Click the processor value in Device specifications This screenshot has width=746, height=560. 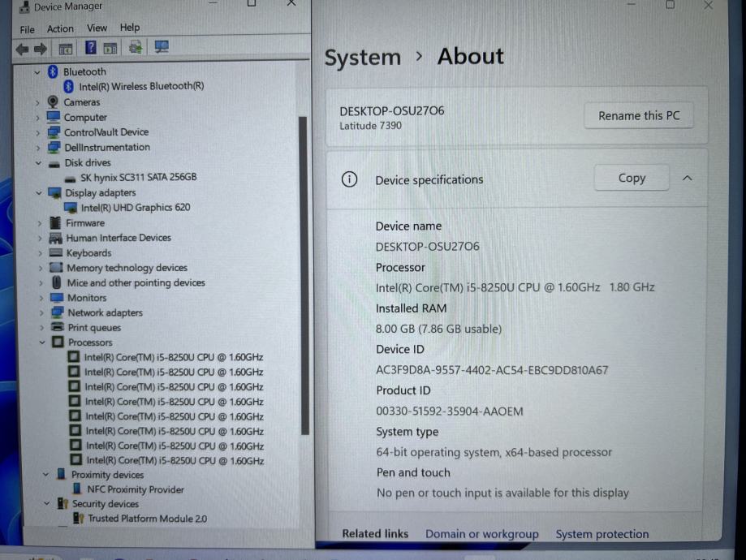click(x=515, y=287)
